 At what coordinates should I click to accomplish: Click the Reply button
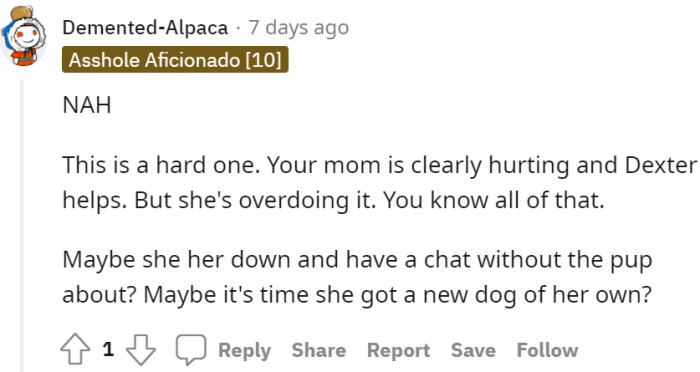[244, 351]
